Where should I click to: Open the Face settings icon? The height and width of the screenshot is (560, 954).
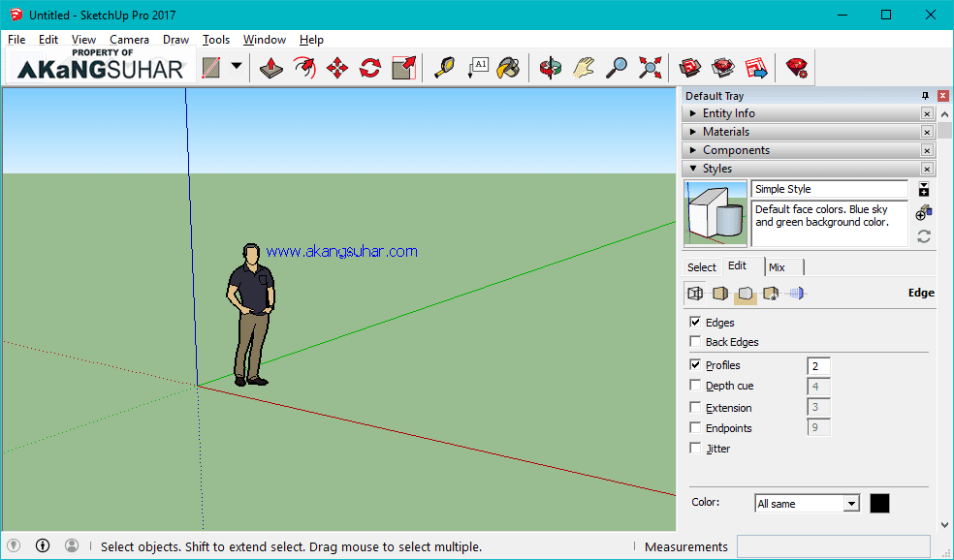719,294
